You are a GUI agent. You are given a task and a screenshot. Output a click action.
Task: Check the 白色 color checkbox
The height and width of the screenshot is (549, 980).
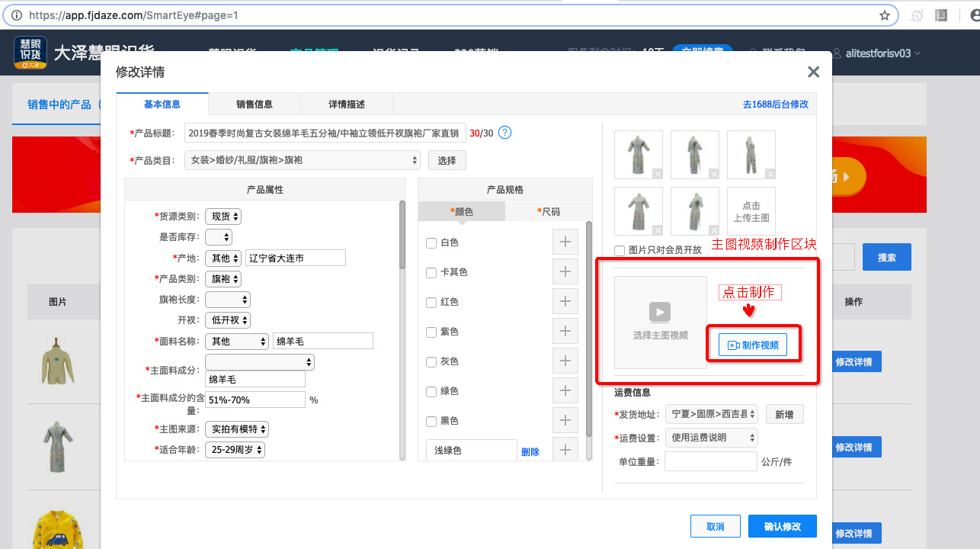pyautogui.click(x=431, y=242)
